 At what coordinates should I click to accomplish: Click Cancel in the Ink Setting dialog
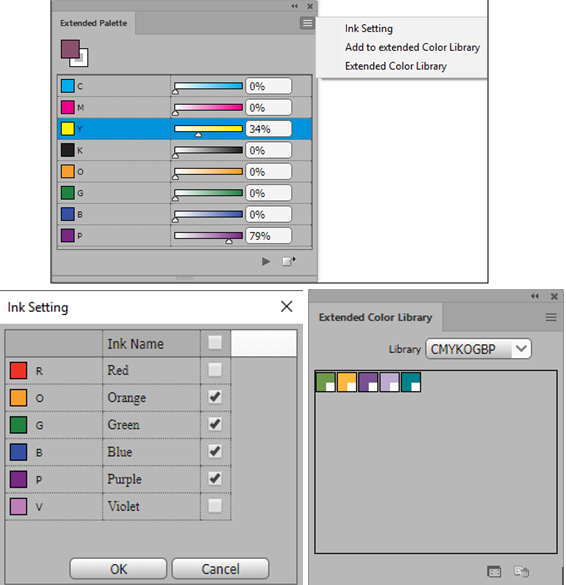[x=221, y=569]
